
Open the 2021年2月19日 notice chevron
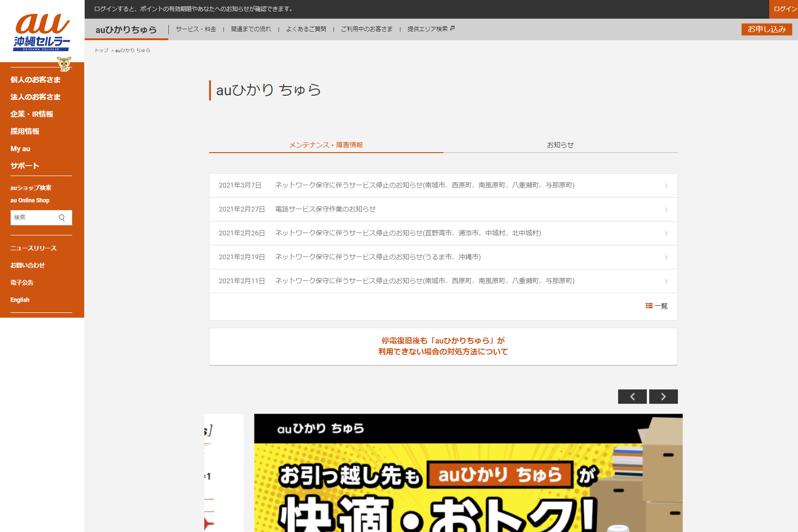click(x=666, y=257)
